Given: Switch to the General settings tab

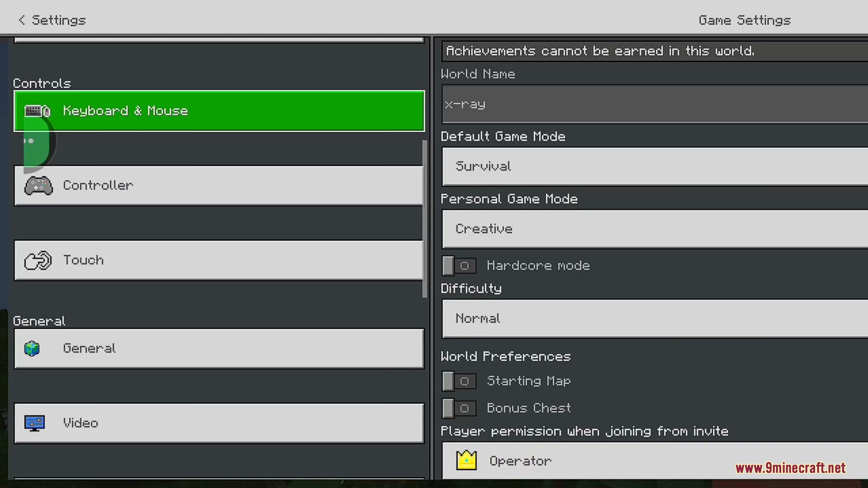Looking at the screenshot, I should [x=219, y=348].
